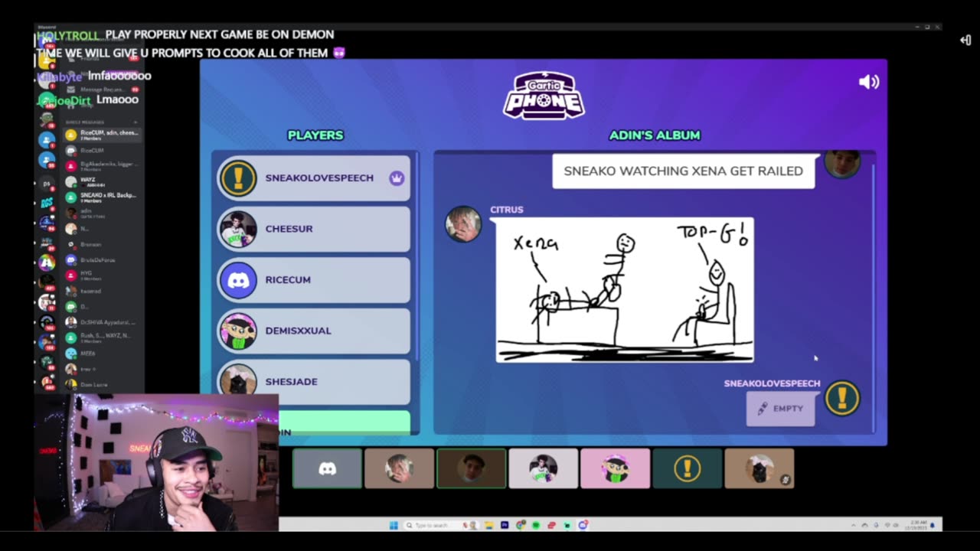Open the adin direct message

103,213
